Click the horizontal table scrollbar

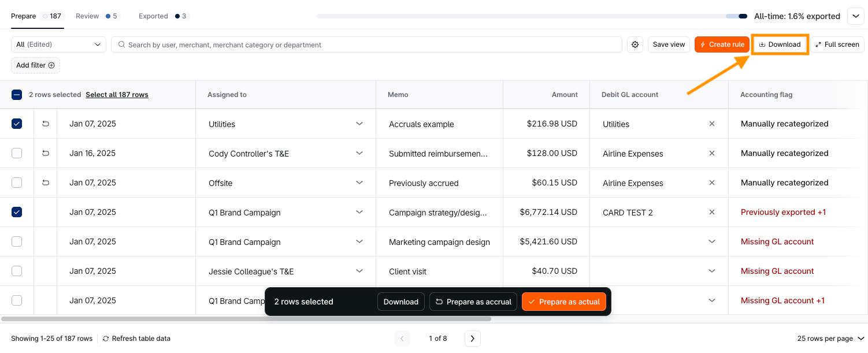[x=246, y=319]
